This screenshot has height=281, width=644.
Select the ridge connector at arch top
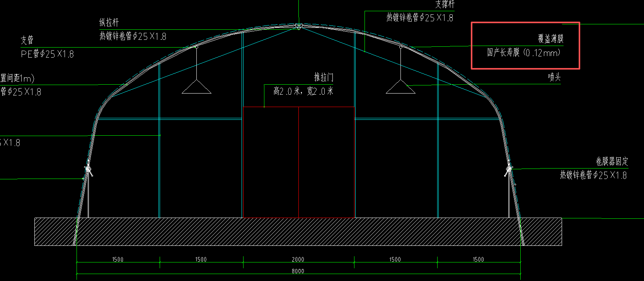298,26
